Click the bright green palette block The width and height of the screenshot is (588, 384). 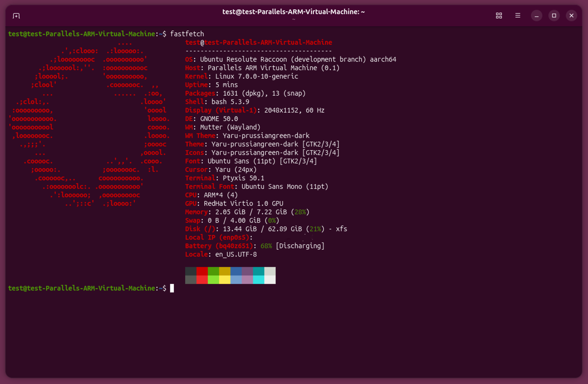tap(213, 279)
